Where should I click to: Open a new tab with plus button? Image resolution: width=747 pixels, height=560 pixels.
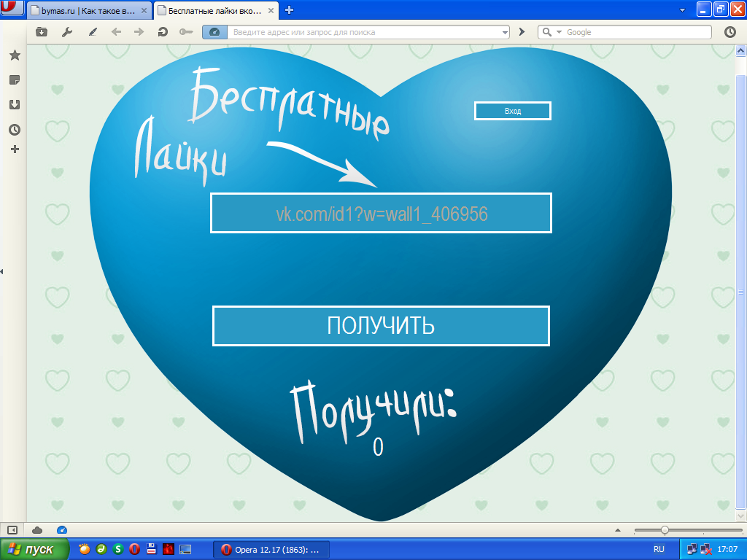289,10
